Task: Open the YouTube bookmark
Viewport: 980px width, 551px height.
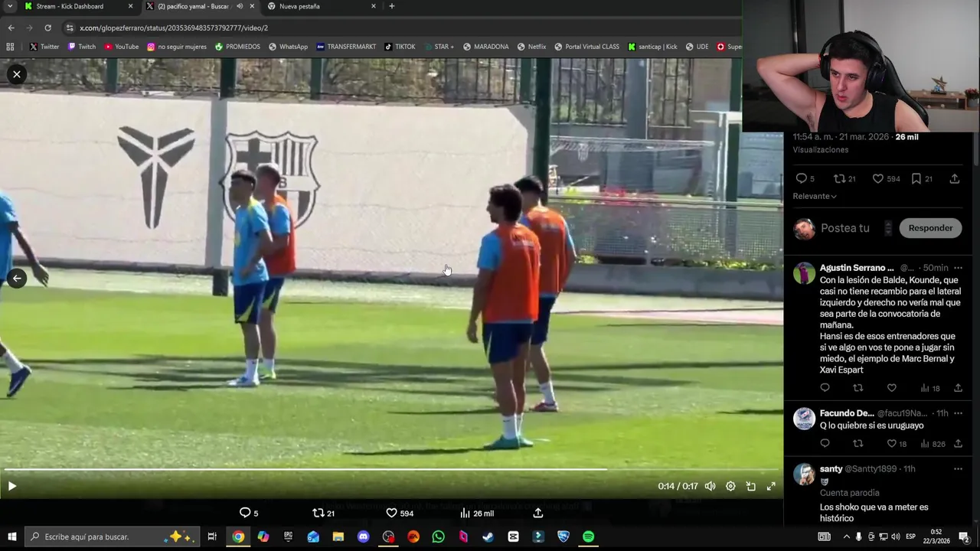Action: click(121, 47)
